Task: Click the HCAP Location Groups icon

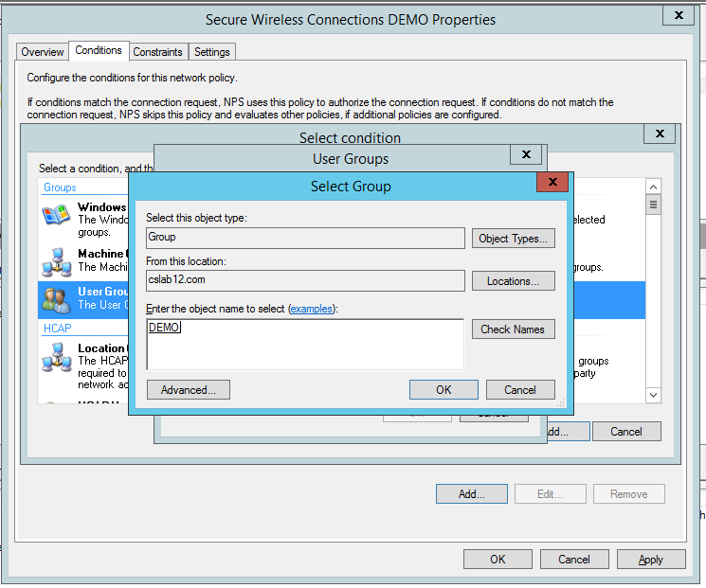Action: (57, 356)
